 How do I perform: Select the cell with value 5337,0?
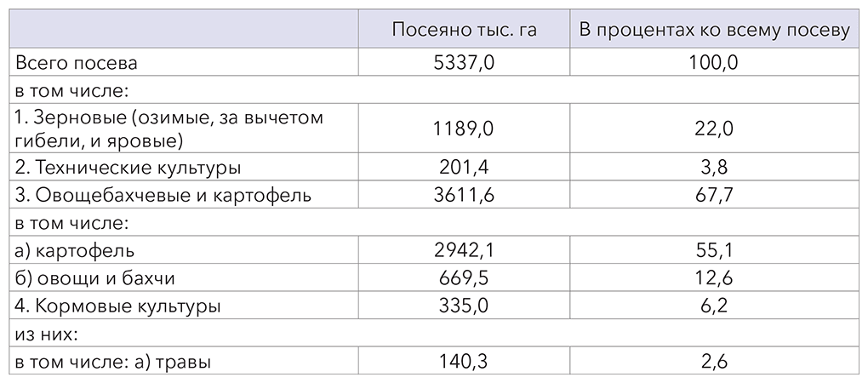pyautogui.click(x=464, y=62)
